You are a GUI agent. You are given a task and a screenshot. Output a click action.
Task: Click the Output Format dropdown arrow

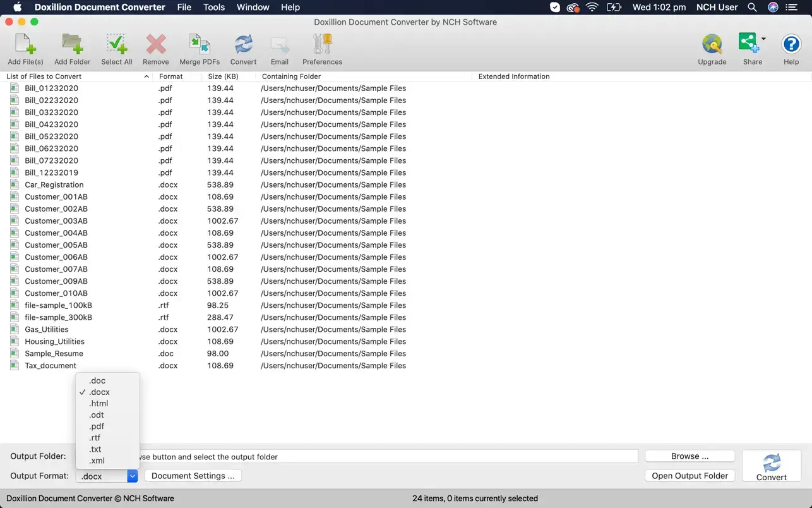[x=132, y=476]
